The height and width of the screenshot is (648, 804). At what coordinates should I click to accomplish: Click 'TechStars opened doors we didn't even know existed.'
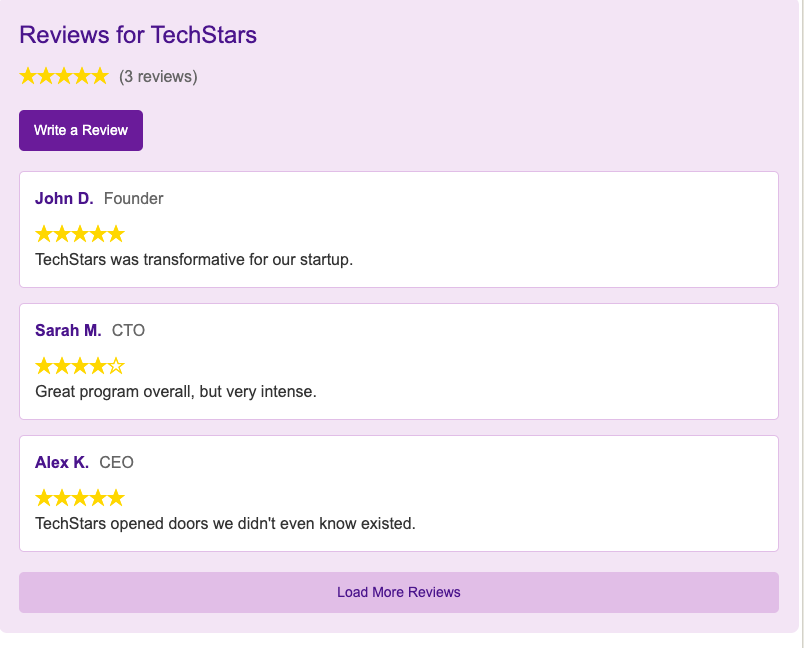[x=226, y=523]
